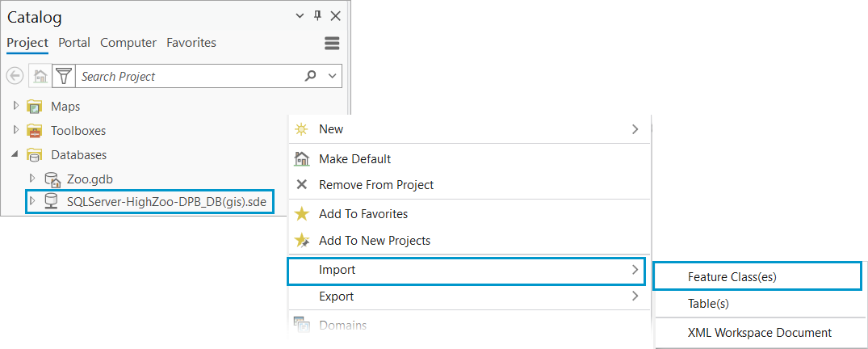Screen dimensions: 868x349
Task: Expand the Zoo.gdb tree node
Action: tap(32, 179)
